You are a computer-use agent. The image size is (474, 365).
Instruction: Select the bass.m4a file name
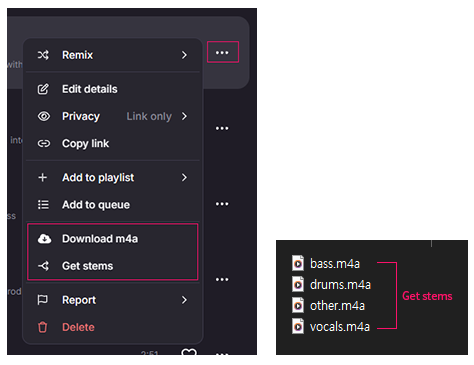click(335, 264)
